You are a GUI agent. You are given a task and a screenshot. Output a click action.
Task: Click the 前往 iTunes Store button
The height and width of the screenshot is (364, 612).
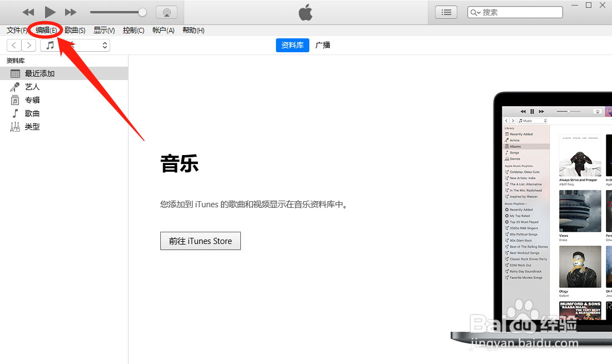(200, 241)
